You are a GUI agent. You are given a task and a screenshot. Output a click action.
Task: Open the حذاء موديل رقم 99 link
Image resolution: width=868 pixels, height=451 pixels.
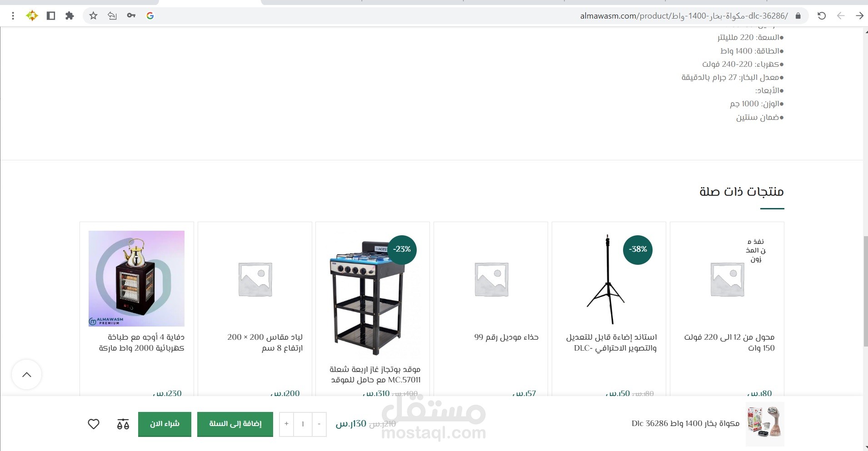[506, 337]
